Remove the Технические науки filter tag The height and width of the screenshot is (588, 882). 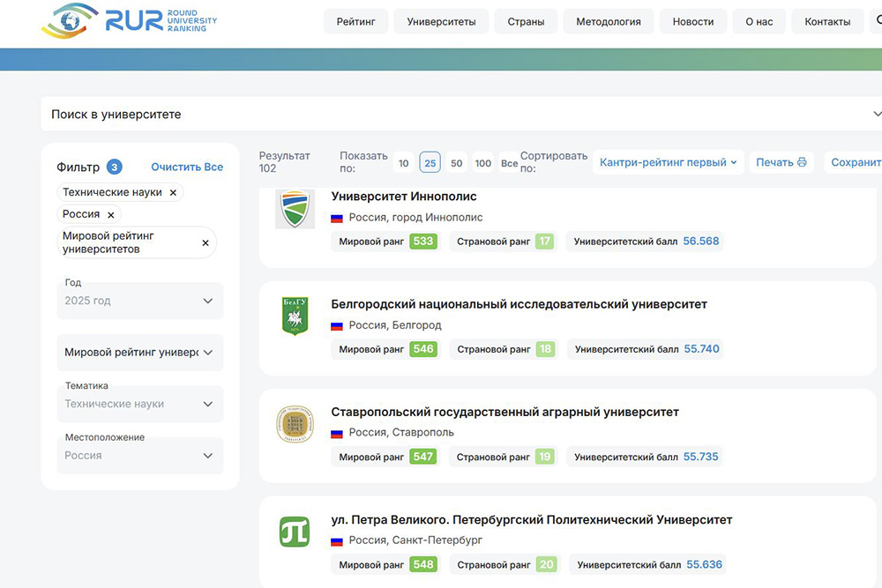[173, 192]
